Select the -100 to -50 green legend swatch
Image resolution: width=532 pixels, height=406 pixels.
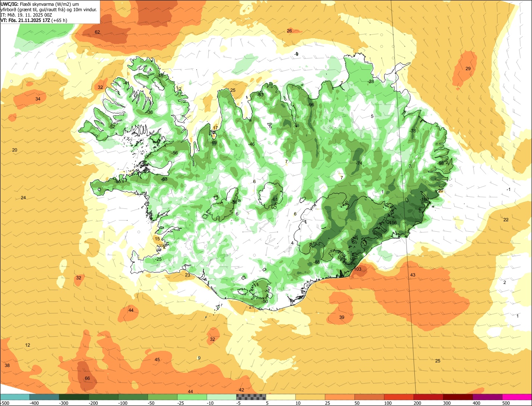click(x=133, y=397)
